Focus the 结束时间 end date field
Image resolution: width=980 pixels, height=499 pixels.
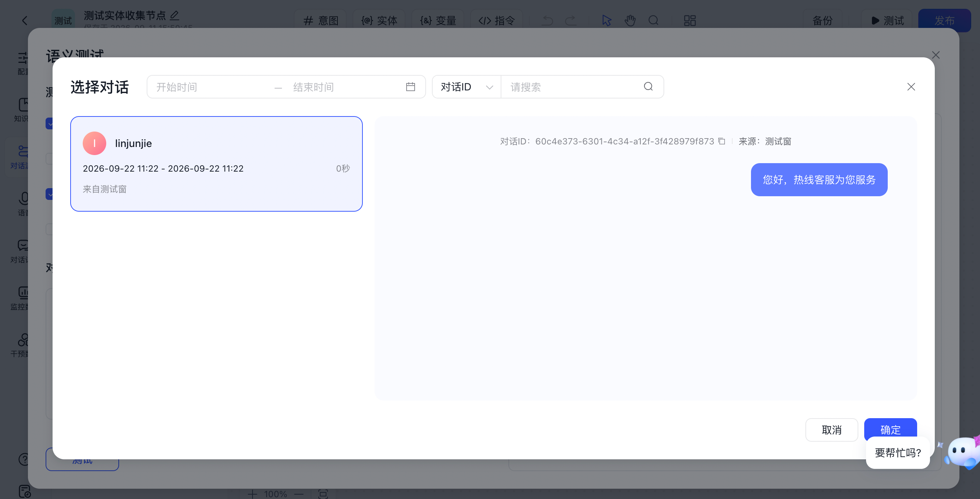pyautogui.click(x=345, y=87)
